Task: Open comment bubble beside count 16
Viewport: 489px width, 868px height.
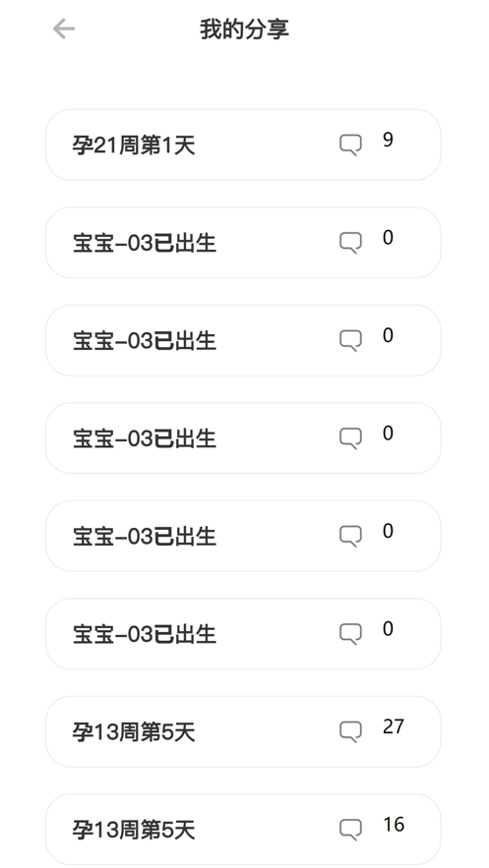Action: (x=350, y=830)
